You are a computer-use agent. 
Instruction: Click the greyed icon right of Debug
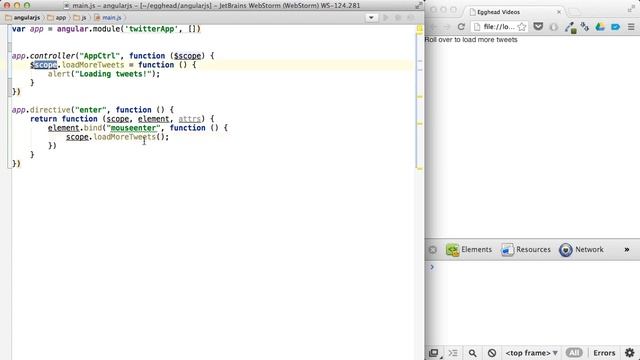(411, 18)
